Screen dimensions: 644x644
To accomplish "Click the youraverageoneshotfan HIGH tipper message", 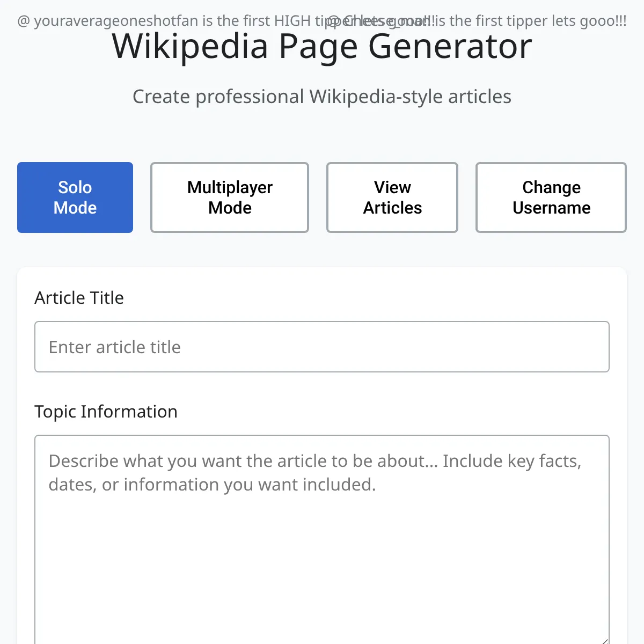I will (x=161, y=21).
